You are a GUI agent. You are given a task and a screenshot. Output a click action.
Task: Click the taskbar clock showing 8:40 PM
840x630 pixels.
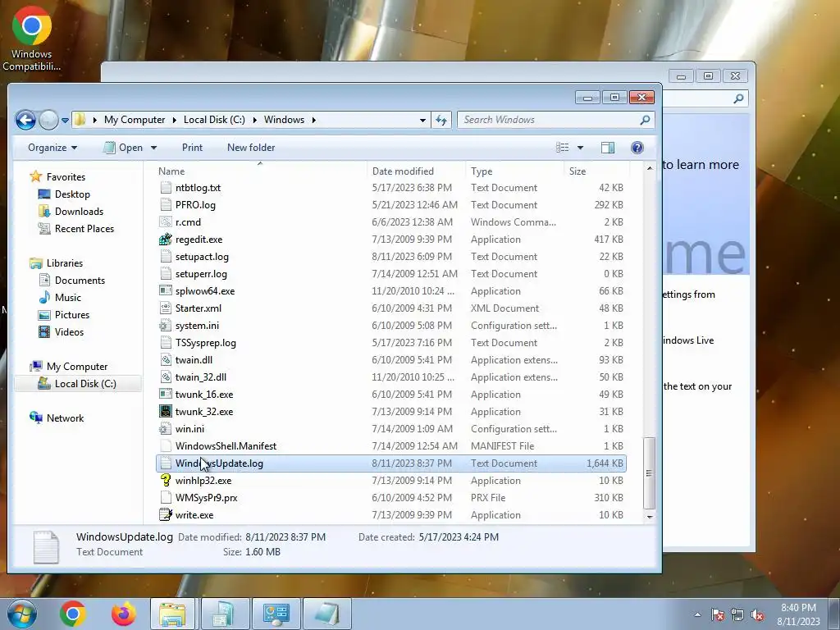(798, 614)
